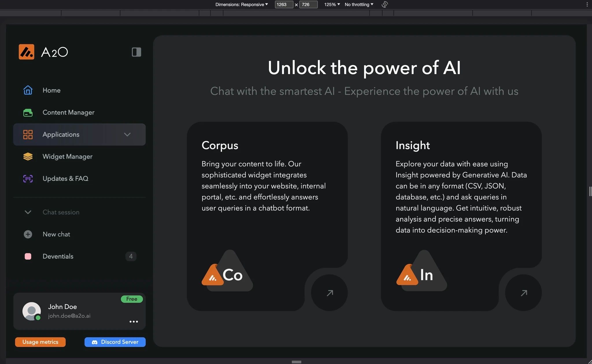Click the Usage metrics button
The height and width of the screenshot is (364, 592).
tap(40, 342)
